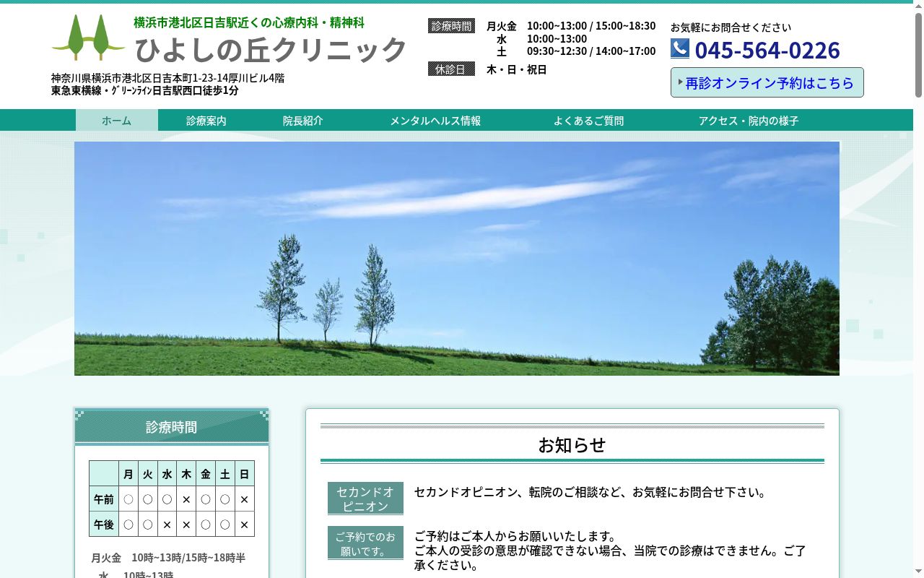Click the 東急東横線 station access text

(144, 90)
